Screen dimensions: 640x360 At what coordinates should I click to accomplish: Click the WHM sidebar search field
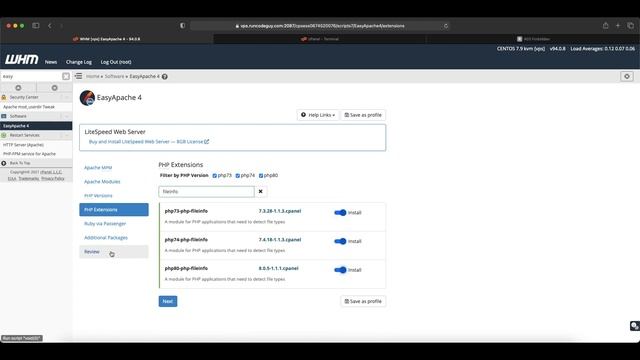31,76
